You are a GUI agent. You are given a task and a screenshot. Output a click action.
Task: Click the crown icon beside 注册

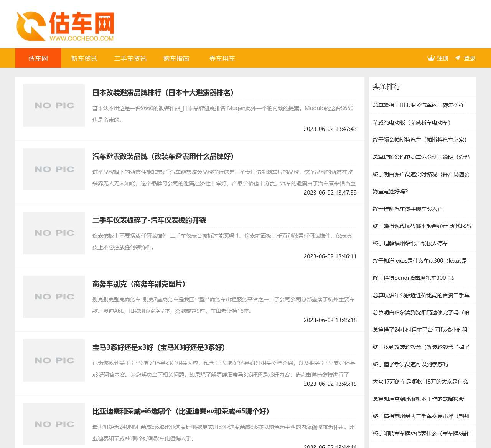coord(431,58)
